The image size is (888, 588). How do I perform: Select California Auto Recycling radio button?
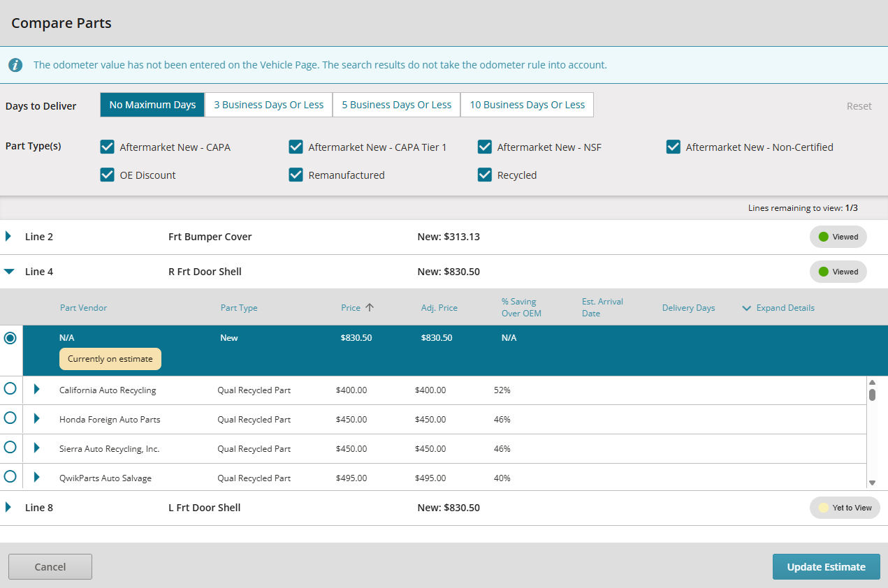pyautogui.click(x=10, y=389)
